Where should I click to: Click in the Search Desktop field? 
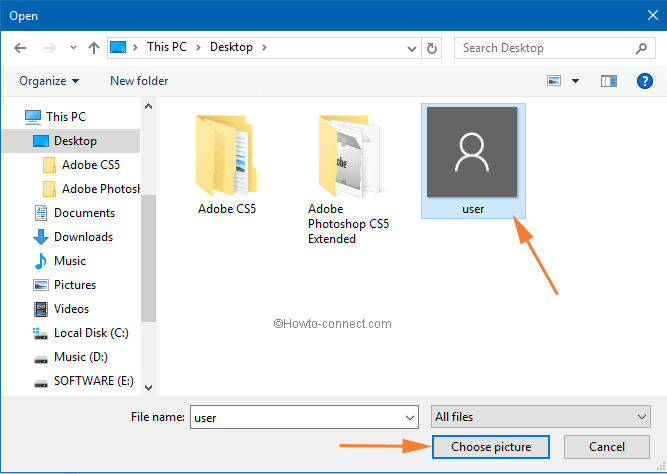tap(543, 48)
